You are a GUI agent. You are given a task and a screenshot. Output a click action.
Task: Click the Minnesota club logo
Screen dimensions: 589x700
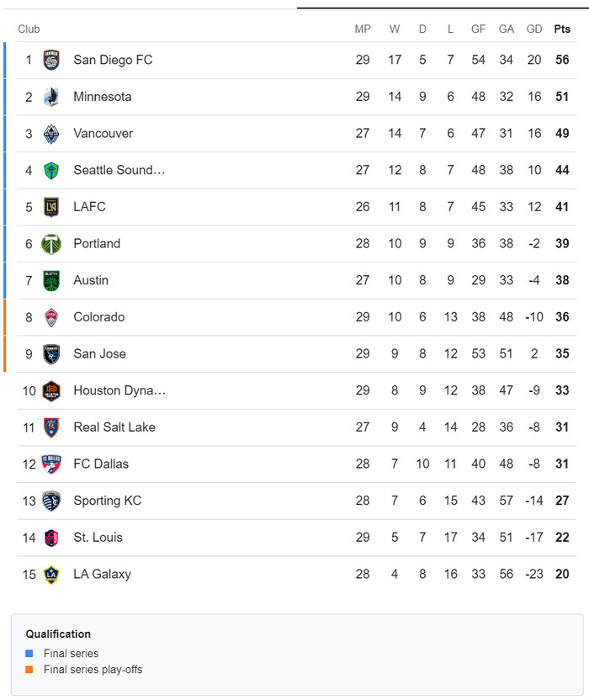(x=51, y=97)
